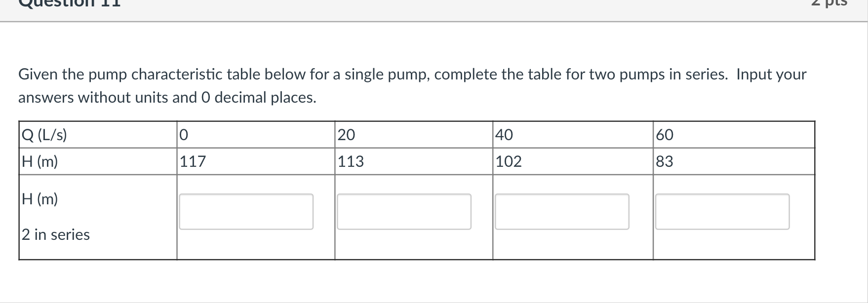The width and height of the screenshot is (868, 303).
Task: Click the 2 in series text
Action: pyautogui.click(x=55, y=235)
